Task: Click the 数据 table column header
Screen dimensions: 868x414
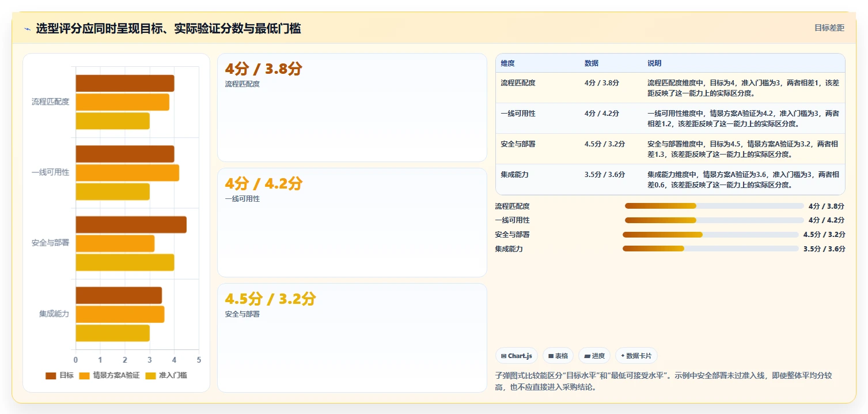Action: pos(591,63)
